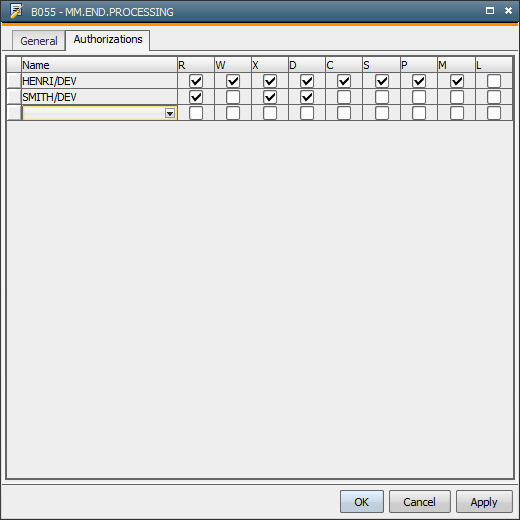Image resolution: width=520 pixels, height=520 pixels.
Task: Click the Name column header
Action: 99,65
